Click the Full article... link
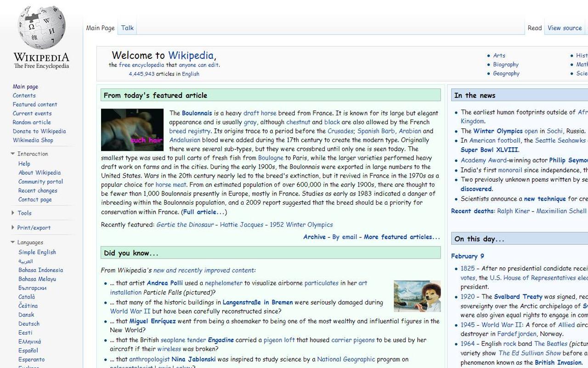 [204, 212]
